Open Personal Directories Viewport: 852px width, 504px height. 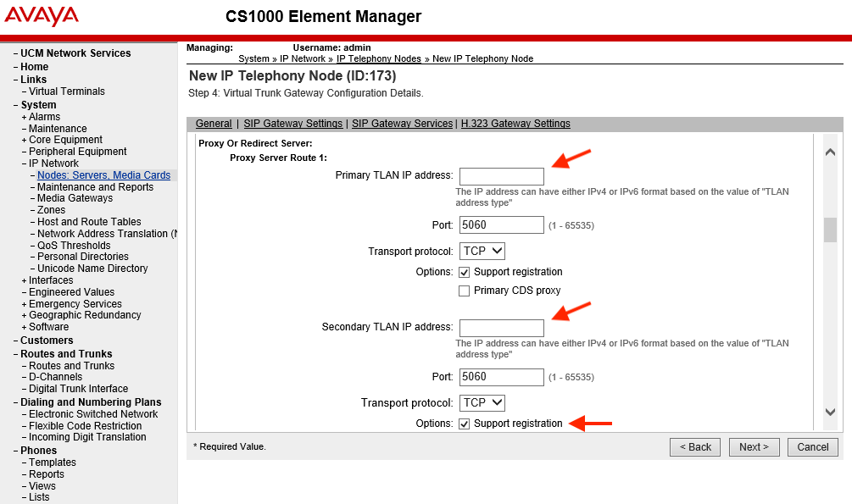pyautogui.click(x=82, y=257)
